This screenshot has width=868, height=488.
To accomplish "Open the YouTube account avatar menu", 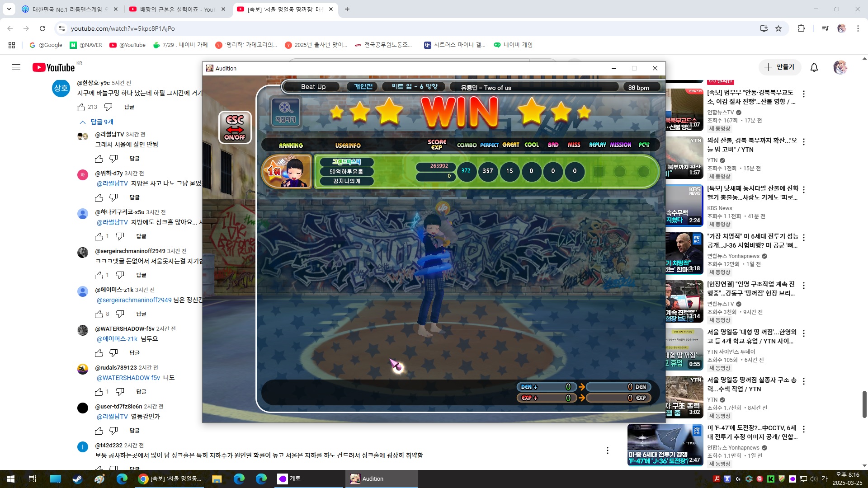I will pyautogui.click(x=840, y=67).
